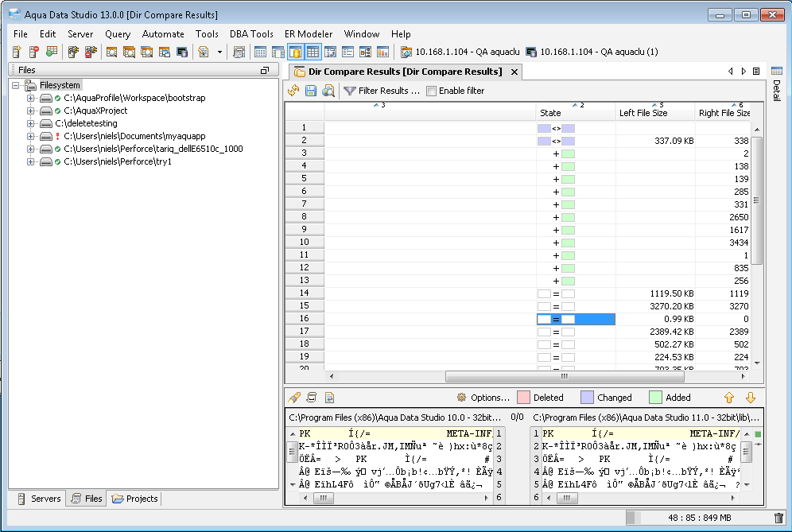The height and width of the screenshot is (532, 792).
Task: Click the highlighter brush icon in diff toolbar
Action: 294,398
